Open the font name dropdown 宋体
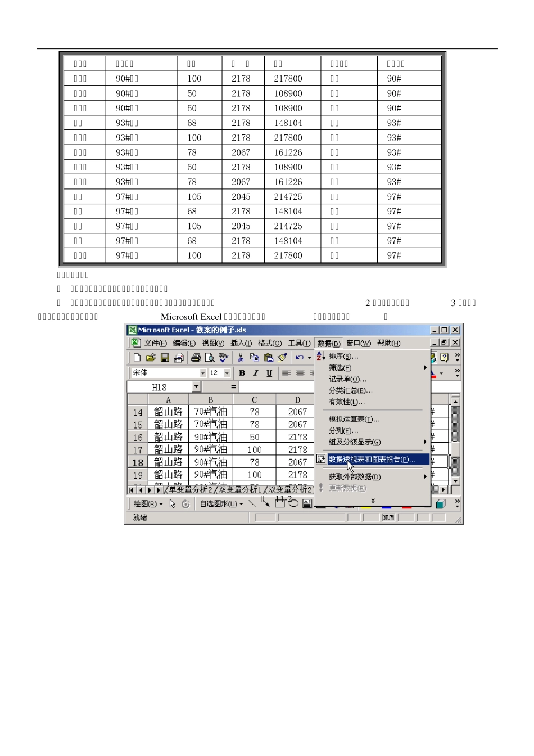 click(203, 373)
